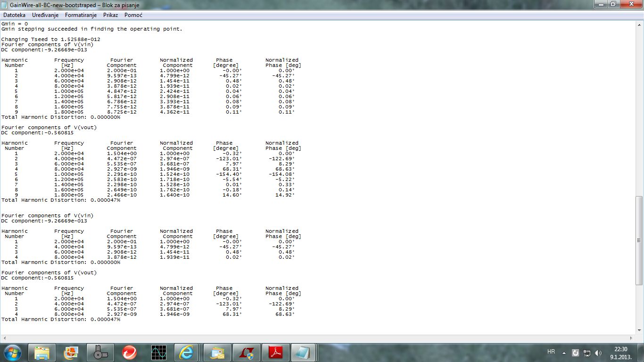The width and height of the screenshot is (644, 362).
Task: Click the phase value -154.40°
Action: tap(229, 174)
